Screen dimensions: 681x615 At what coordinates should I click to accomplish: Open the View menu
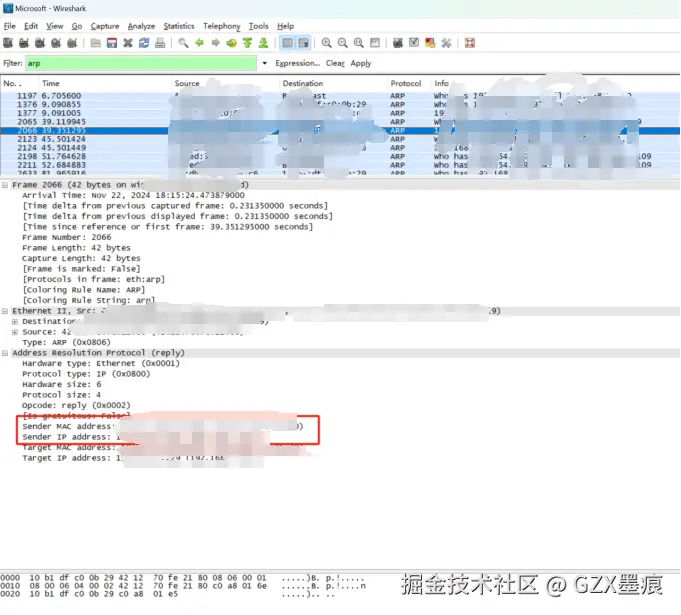55,26
